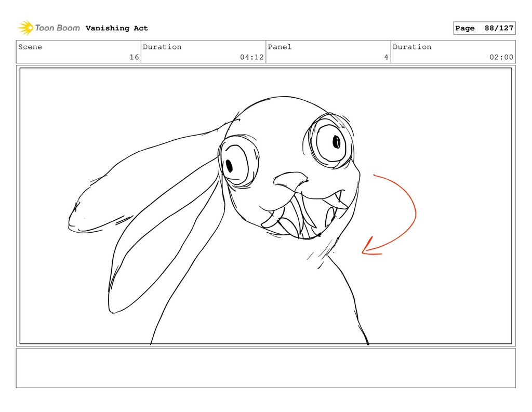
Task: Click the panel number '4'
Action: (x=386, y=57)
